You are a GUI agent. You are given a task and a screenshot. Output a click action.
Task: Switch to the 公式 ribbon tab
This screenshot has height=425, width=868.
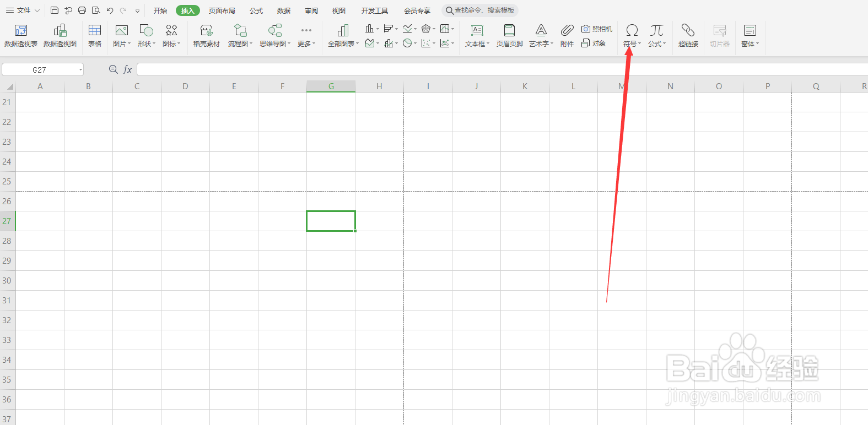click(256, 10)
